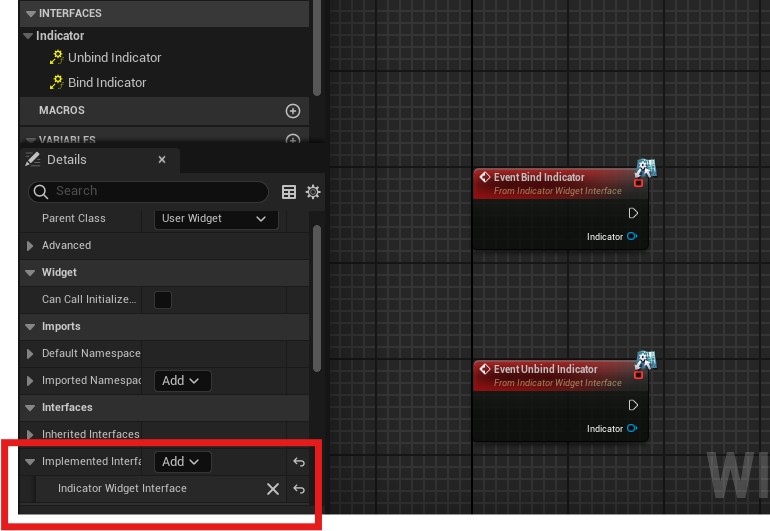Close the Details tab

[162, 160]
